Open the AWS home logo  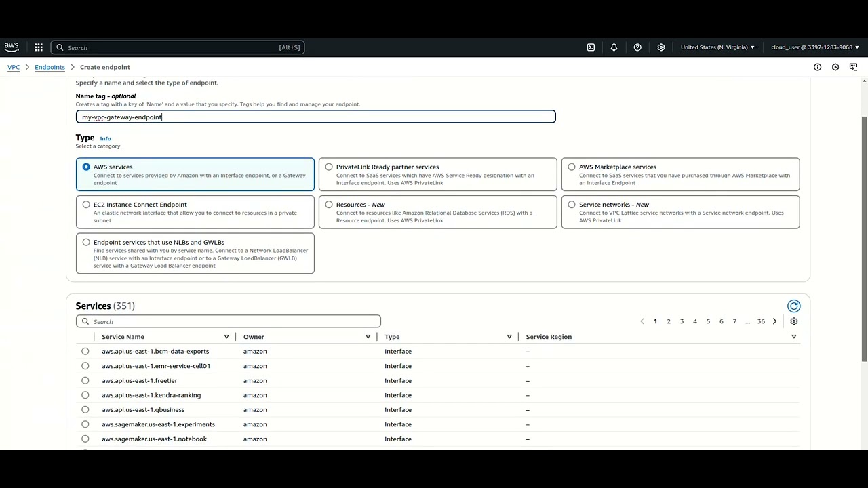coord(12,47)
